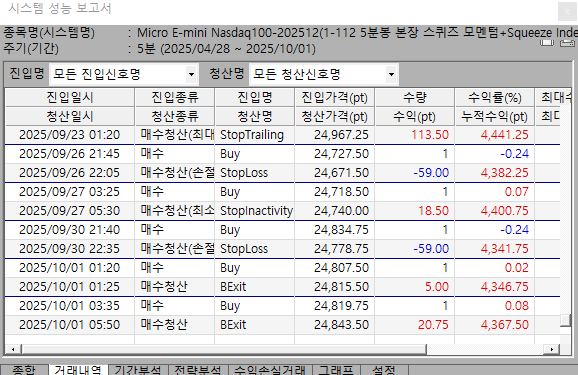Click the print preview icon beside printer
Viewport: 578px width, 375px height.
(547, 43)
